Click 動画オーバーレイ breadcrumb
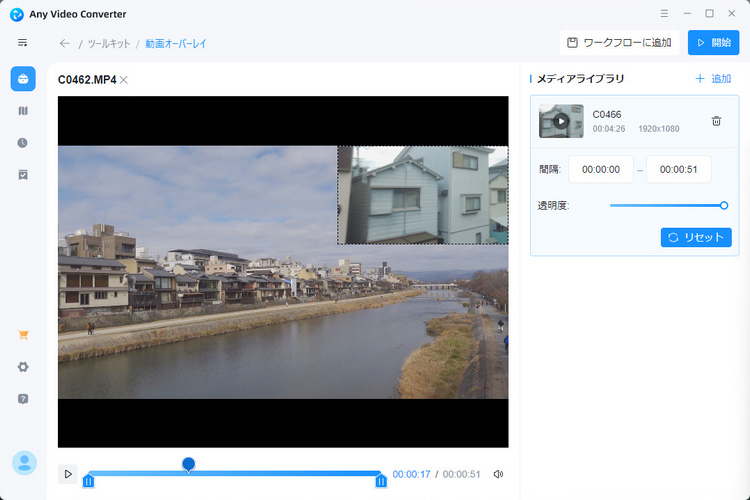 176,44
